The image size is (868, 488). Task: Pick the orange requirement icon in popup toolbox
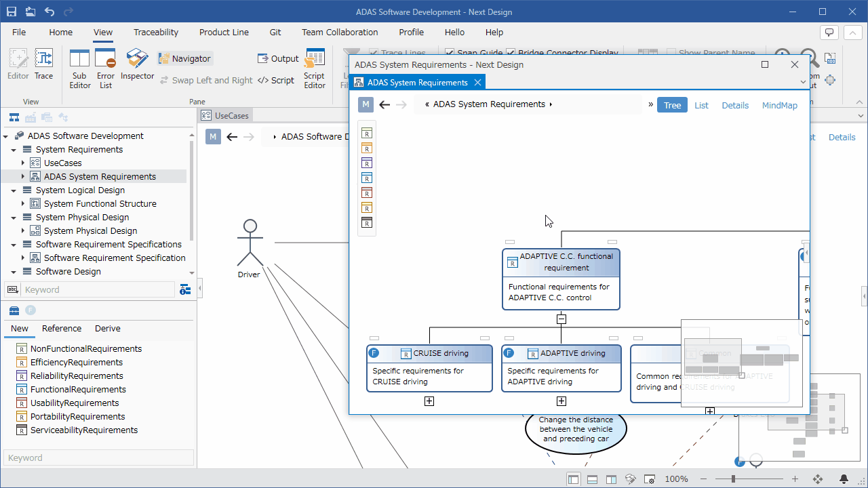coord(367,148)
